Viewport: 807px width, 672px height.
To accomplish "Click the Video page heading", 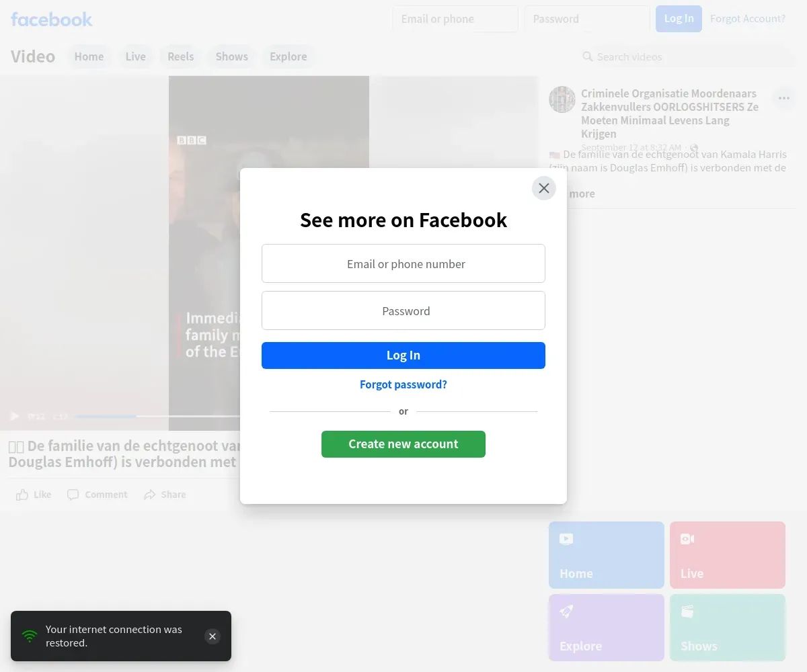I will click(33, 56).
